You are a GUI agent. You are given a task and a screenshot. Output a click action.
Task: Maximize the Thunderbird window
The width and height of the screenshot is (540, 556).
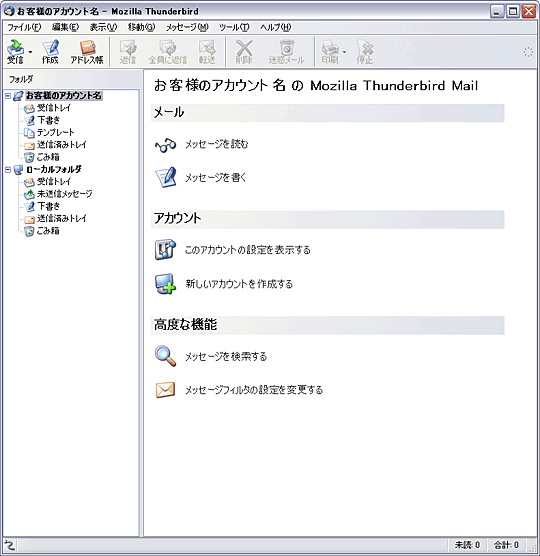[x=513, y=11]
